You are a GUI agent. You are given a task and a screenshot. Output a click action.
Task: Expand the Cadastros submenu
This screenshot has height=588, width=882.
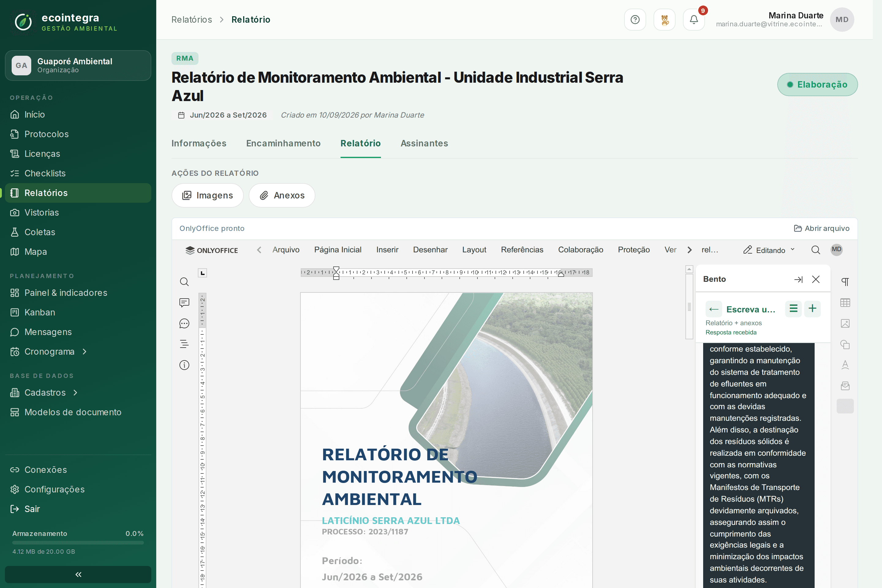tap(75, 393)
